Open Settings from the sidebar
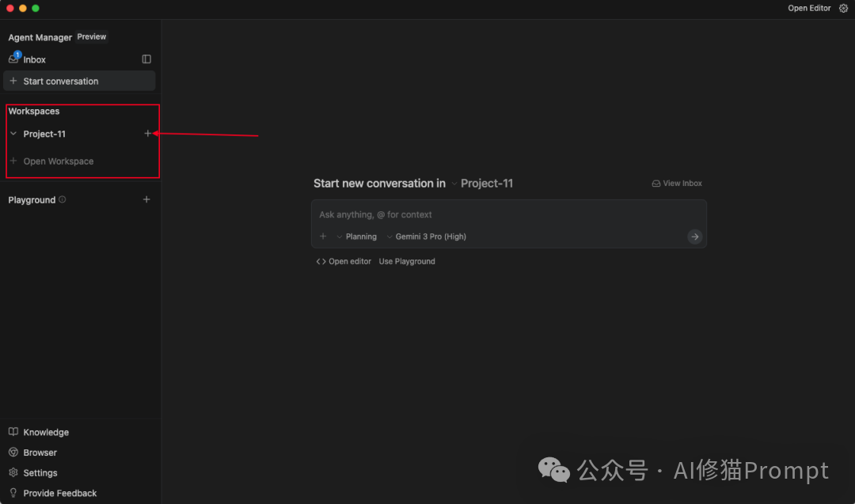 (40, 472)
